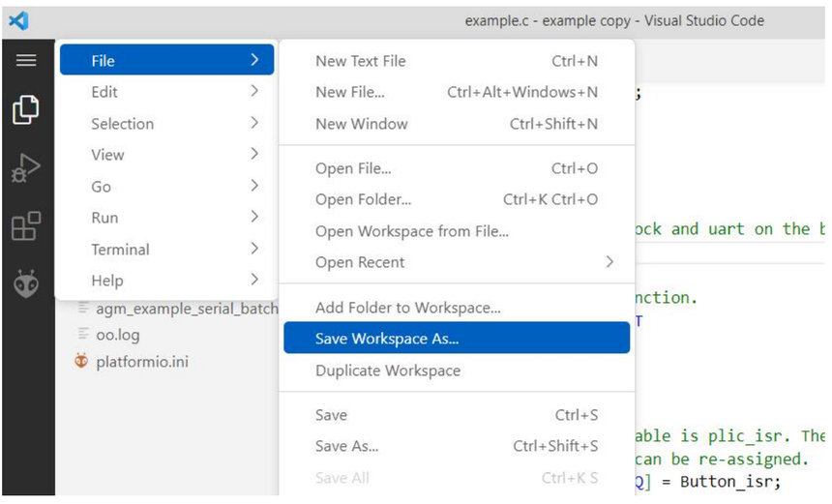Click the file icon beside oo.log
This screenshot has width=832, height=504.
83,334
